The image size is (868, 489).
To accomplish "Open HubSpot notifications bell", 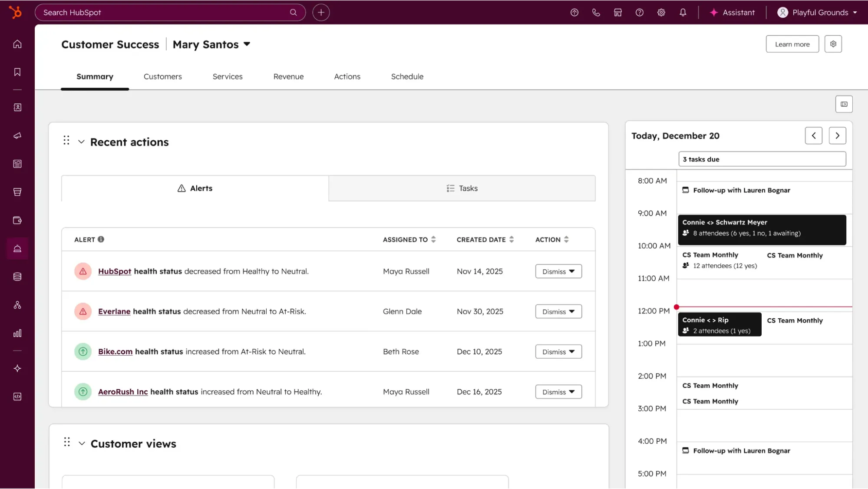I will 683,12.
